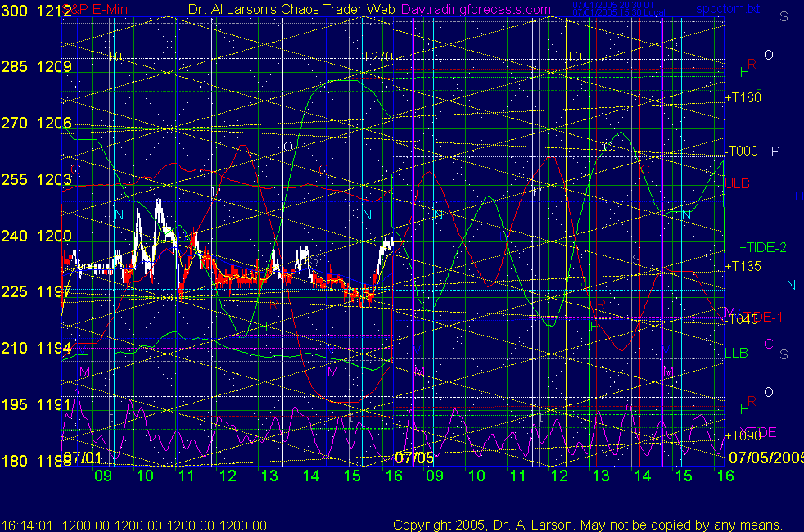Click the "07/05/2005" date label
The height and width of the screenshot is (532, 804).
pos(766,458)
